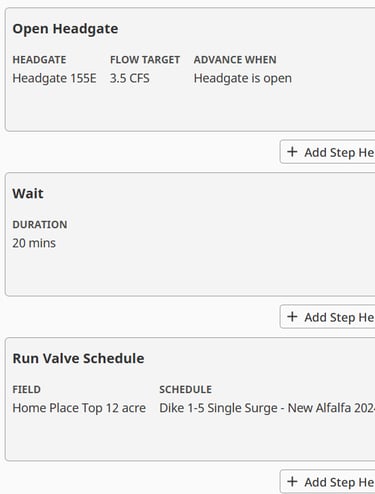Viewport: 375px width, 494px height.
Task: Click the ADVANCE WHEN label
Action: point(235,60)
